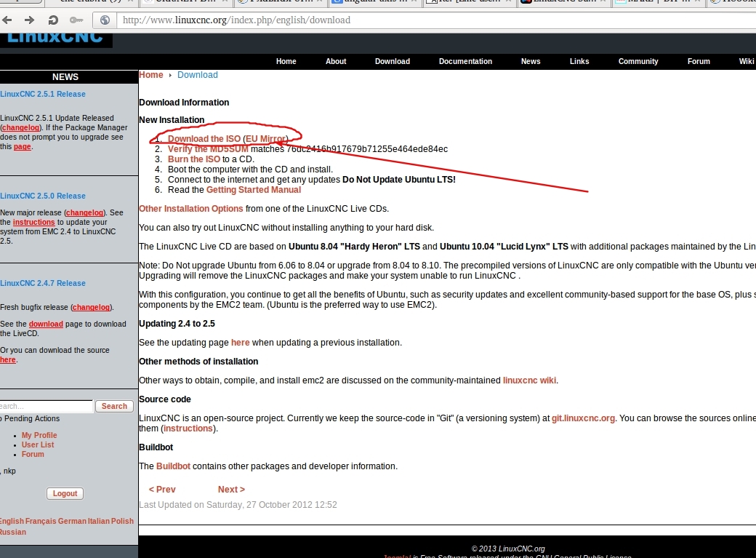Click the LinuxCNC site logo
The width and height of the screenshot is (756, 558).
click(56, 39)
